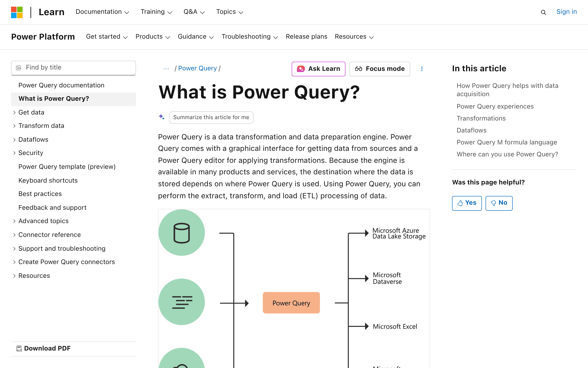Image resolution: width=588 pixels, height=368 pixels.
Task: Open Power Query documentation in sidebar
Action: (61, 85)
